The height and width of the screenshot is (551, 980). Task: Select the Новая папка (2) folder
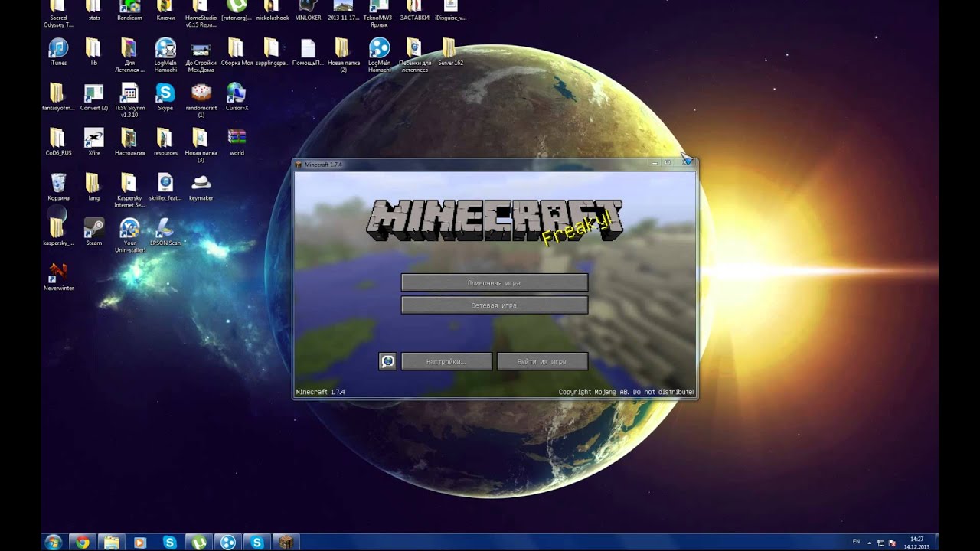coord(343,55)
